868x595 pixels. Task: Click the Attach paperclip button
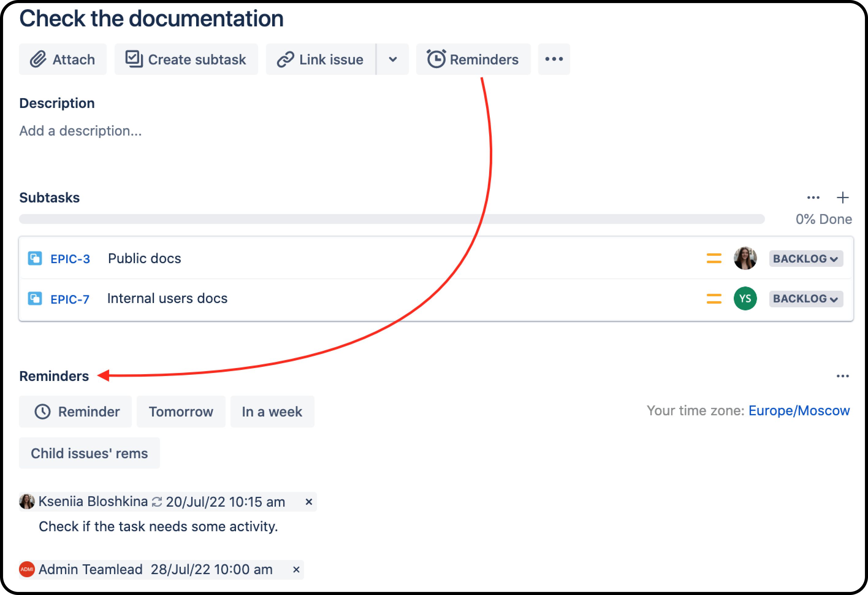pos(63,60)
